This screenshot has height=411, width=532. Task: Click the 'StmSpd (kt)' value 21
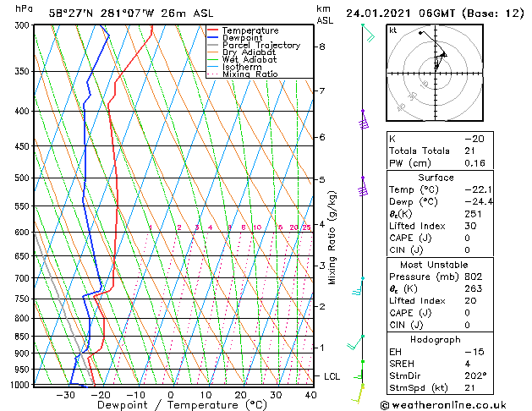pyautogui.click(x=470, y=387)
